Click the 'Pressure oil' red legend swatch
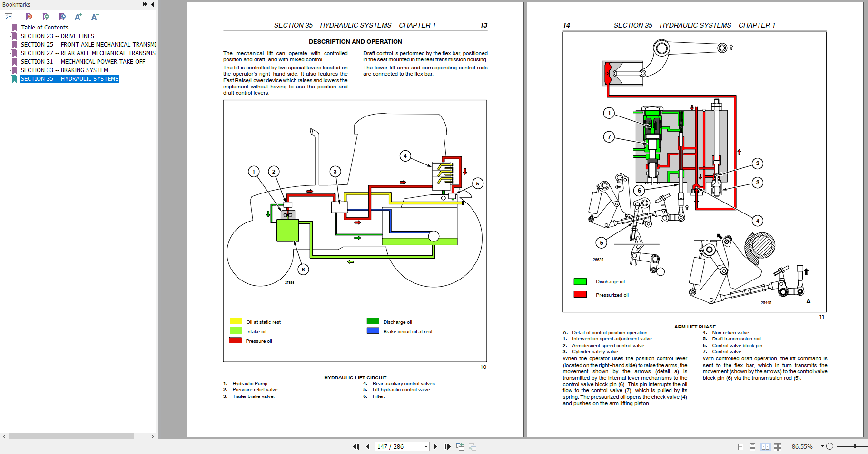 click(236, 340)
